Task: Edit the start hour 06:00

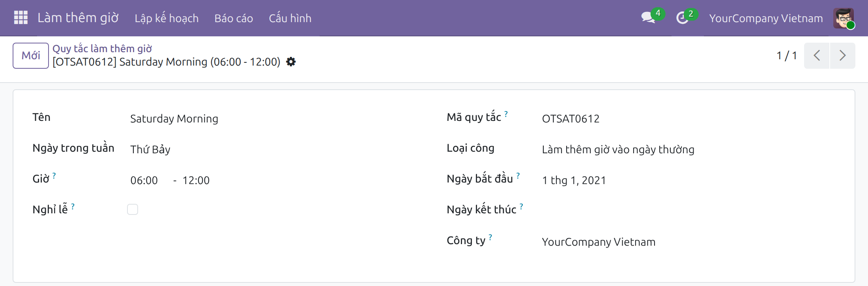Action: click(144, 180)
